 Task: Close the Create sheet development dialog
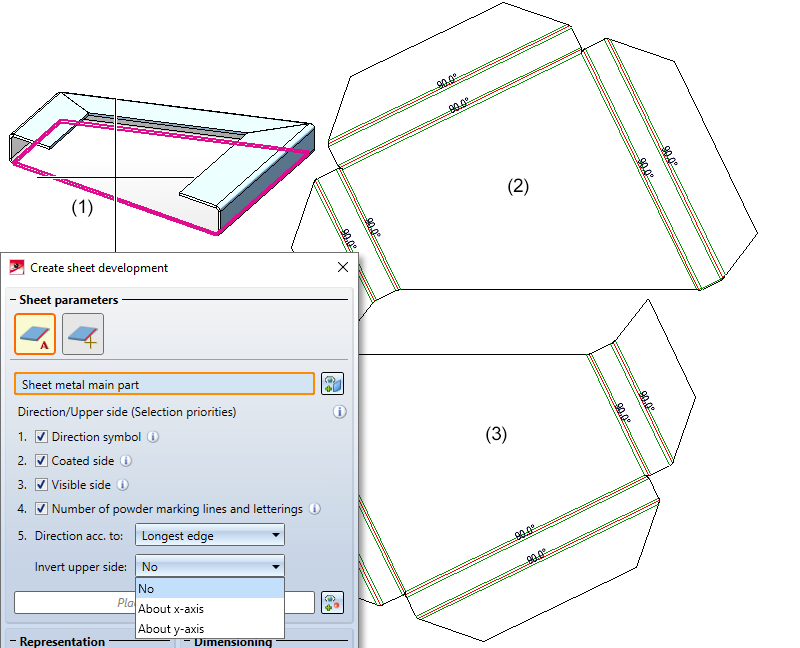click(x=343, y=267)
